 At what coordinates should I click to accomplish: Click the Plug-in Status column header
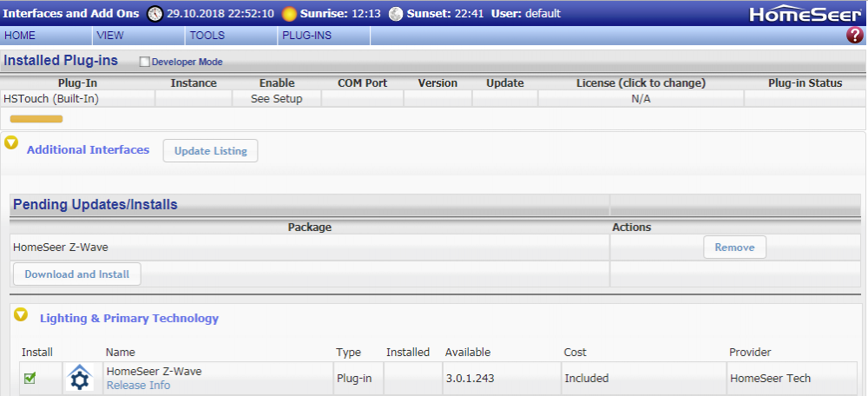(x=805, y=83)
